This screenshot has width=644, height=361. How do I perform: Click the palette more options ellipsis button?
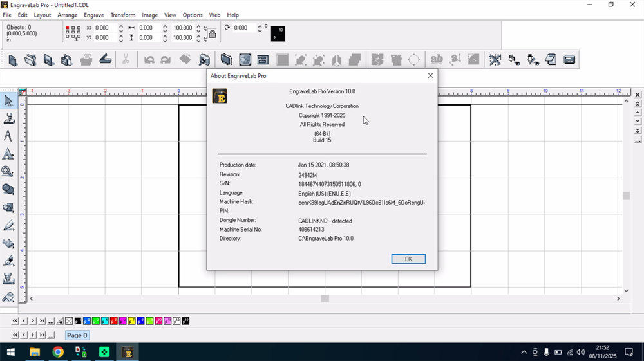pyautogui.click(x=51, y=321)
